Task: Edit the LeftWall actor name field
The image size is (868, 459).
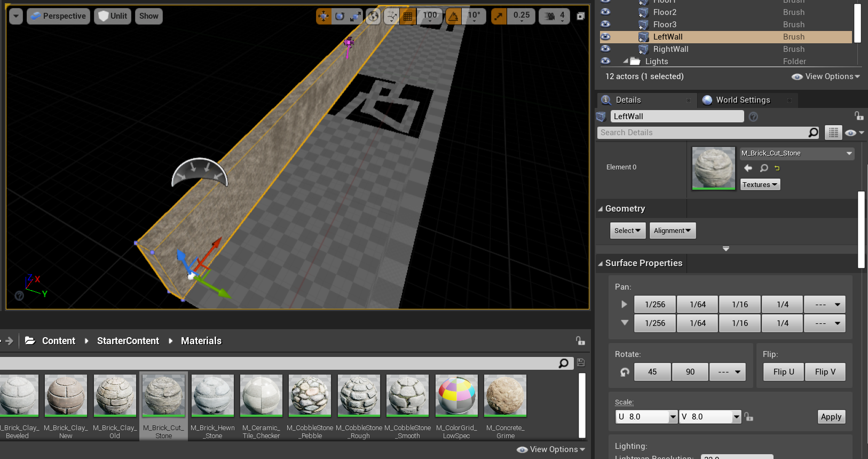Action: tap(677, 116)
